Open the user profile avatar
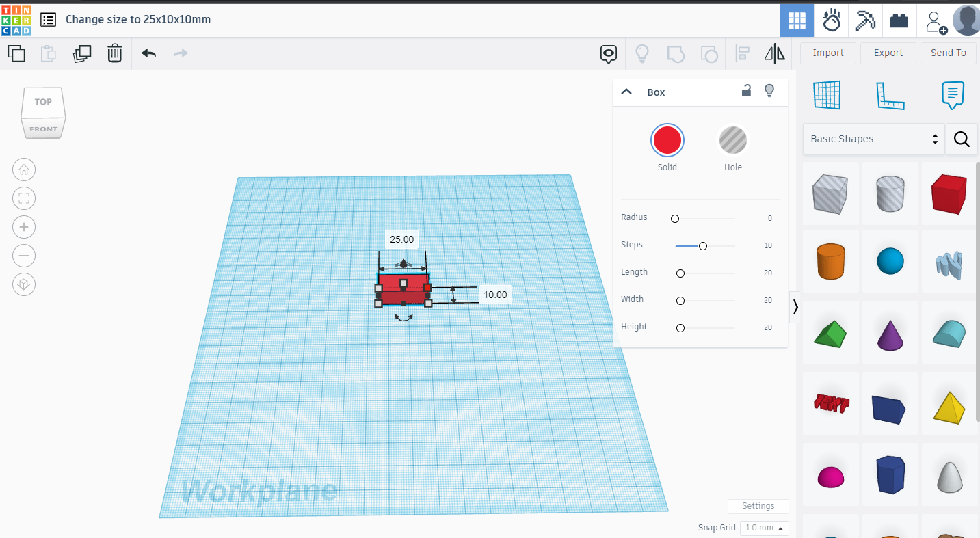Screen dimensions: 980x538 [966, 21]
